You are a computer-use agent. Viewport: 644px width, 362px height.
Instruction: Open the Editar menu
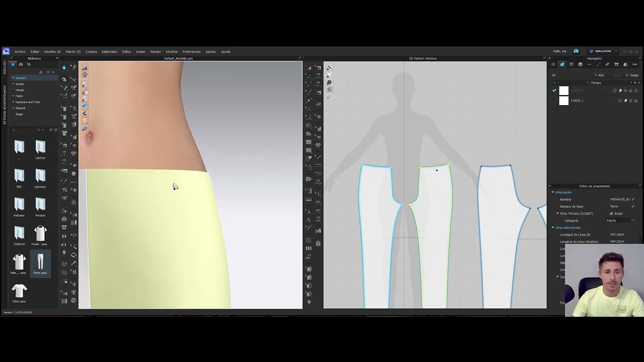(x=35, y=51)
